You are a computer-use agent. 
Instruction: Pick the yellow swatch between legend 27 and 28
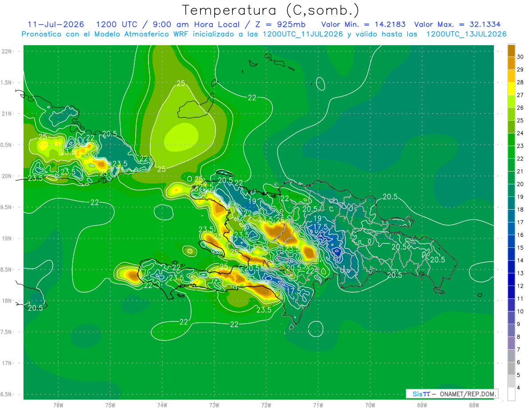pos(511,89)
